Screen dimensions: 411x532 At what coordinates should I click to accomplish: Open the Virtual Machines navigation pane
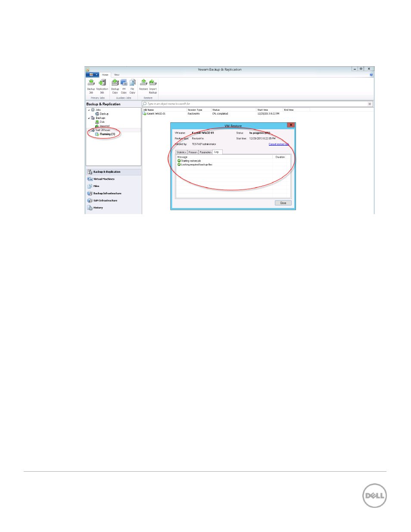click(114, 179)
